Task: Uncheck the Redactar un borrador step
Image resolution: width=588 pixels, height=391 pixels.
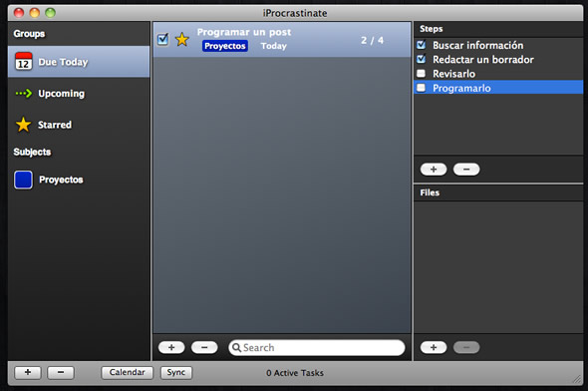Action: tap(422, 59)
